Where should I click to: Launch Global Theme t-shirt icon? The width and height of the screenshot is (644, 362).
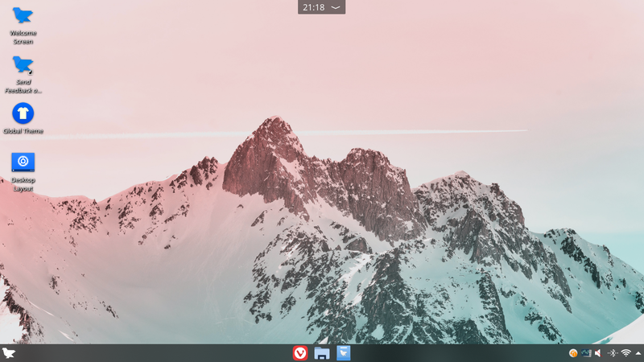[23, 113]
